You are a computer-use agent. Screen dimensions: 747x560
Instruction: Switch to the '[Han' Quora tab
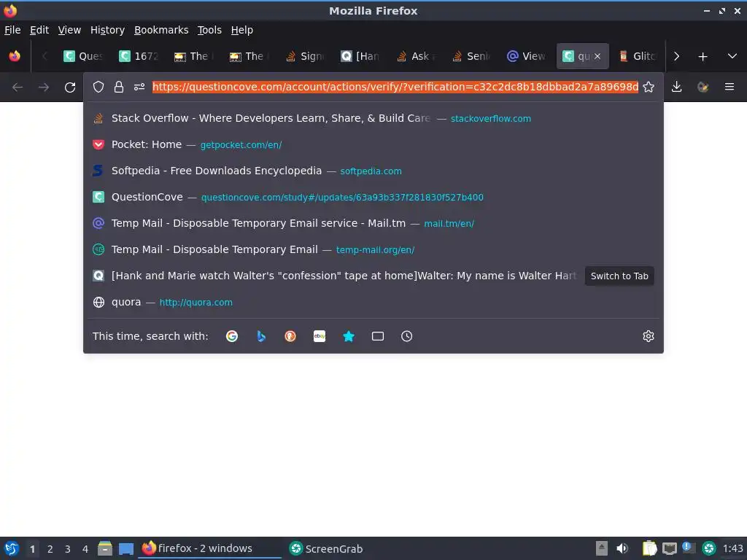360,56
